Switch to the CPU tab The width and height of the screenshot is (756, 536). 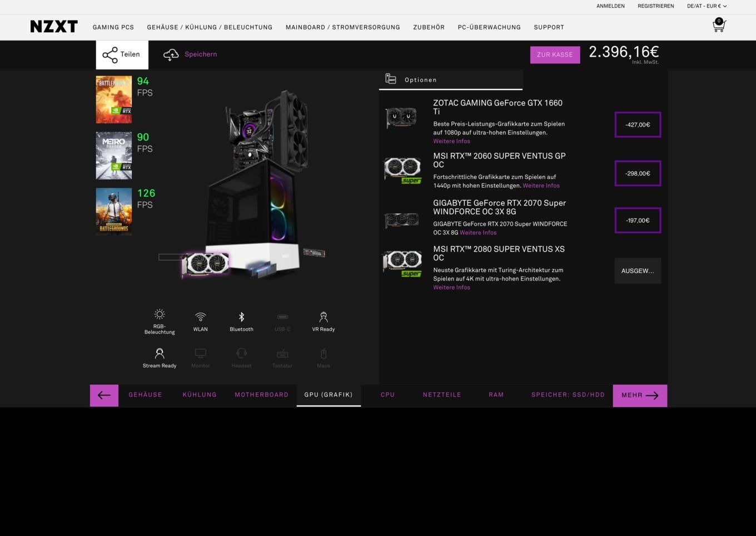tap(387, 395)
